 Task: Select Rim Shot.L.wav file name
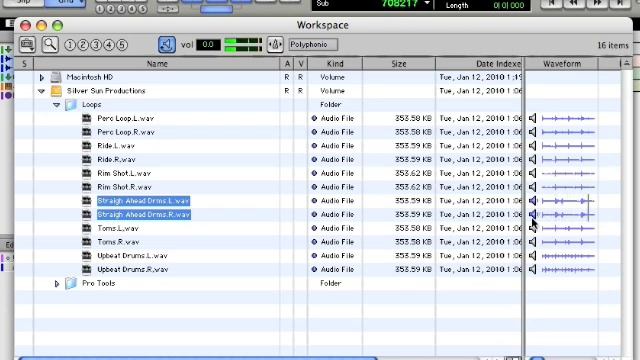click(x=124, y=173)
